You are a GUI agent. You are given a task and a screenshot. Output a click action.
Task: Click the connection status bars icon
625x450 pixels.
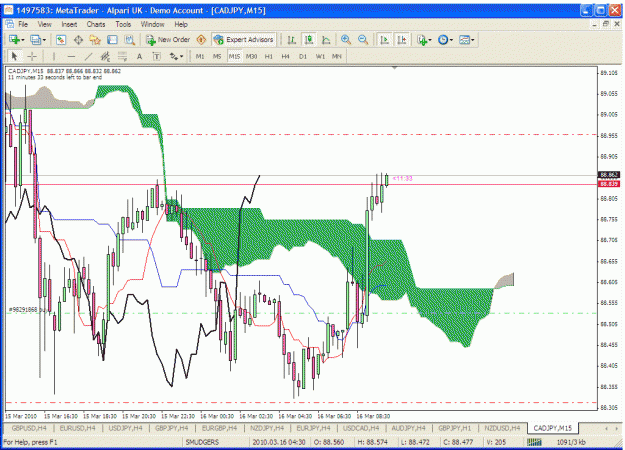point(534,442)
